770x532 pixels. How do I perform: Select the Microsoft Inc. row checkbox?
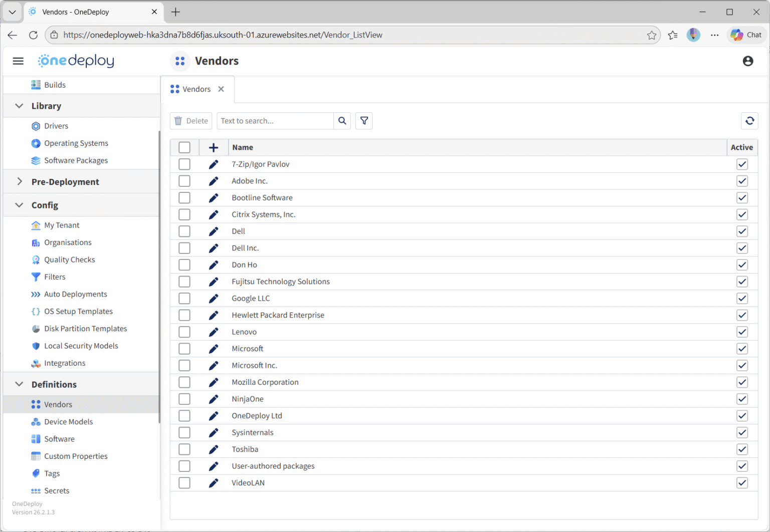(184, 365)
